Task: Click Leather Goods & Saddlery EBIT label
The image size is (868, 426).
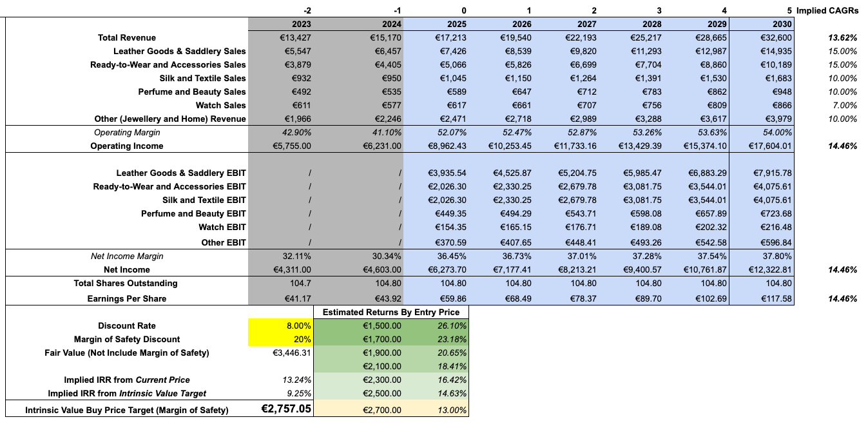Action: point(181,173)
